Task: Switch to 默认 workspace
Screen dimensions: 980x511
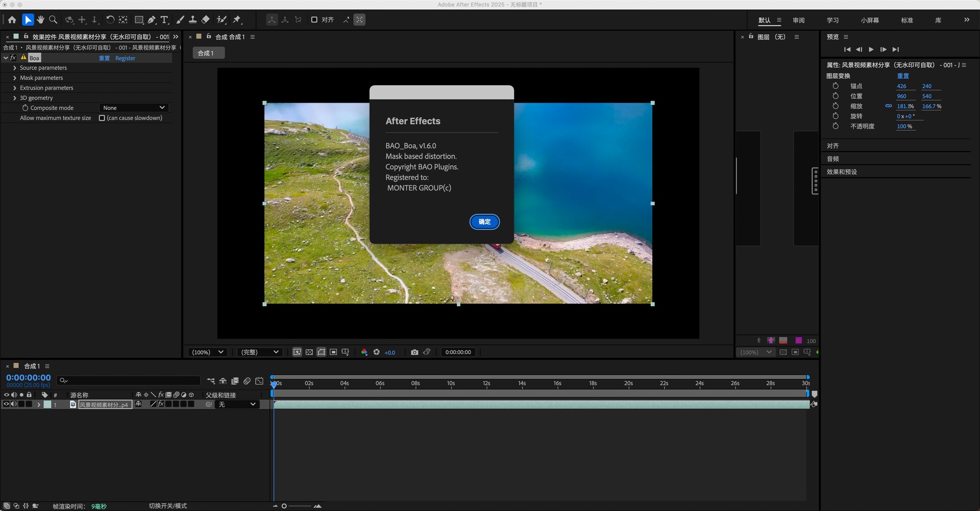Action: 764,20
